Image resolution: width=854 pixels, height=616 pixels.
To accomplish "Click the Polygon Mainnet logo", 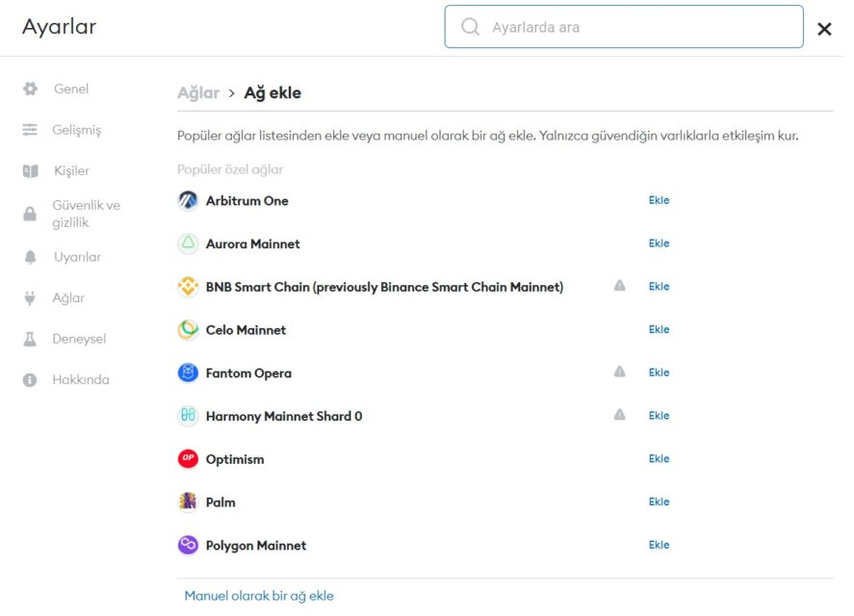I will click(188, 545).
